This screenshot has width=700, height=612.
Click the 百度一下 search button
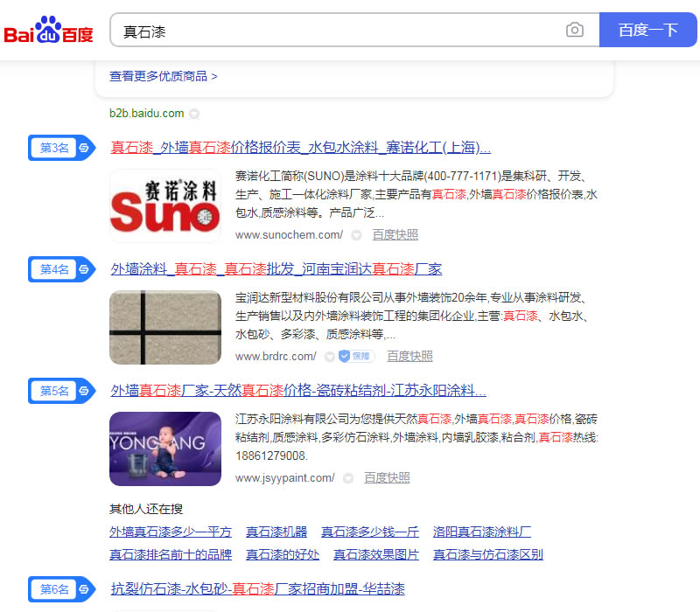[x=647, y=30]
